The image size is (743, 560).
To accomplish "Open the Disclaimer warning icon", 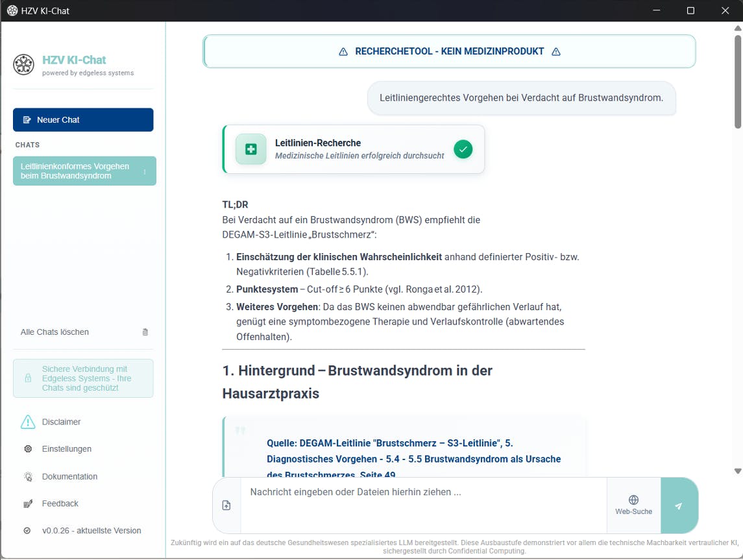I will pyautogui.click(x=28, y=422).
